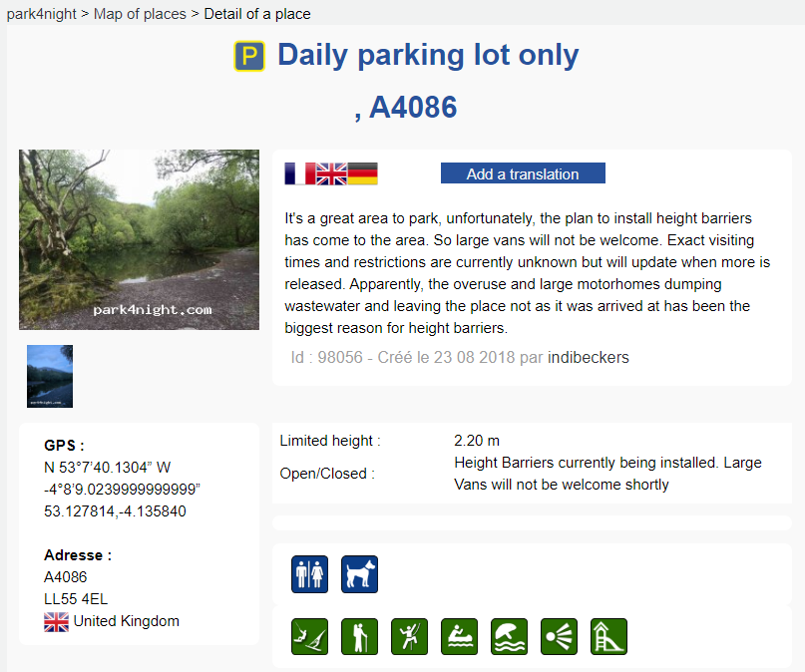The image size is (805, 672).
Task: Open the large riverside parking photo
Action: tap(139, 239)
